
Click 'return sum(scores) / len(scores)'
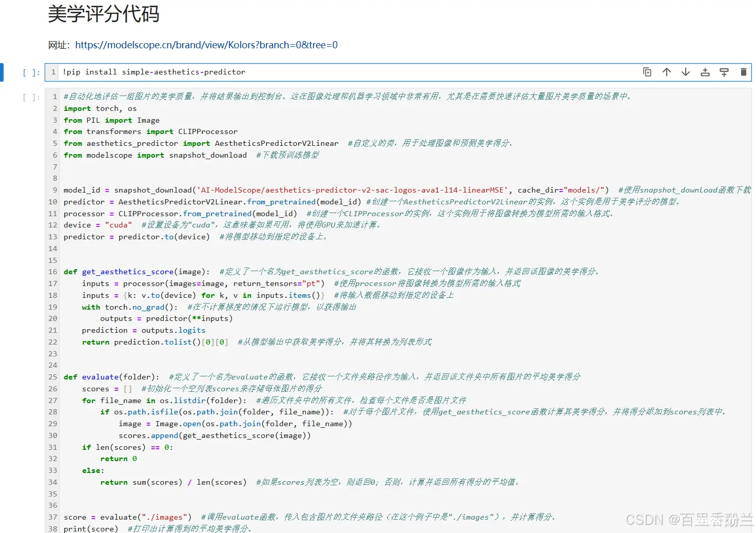(173, 482)
